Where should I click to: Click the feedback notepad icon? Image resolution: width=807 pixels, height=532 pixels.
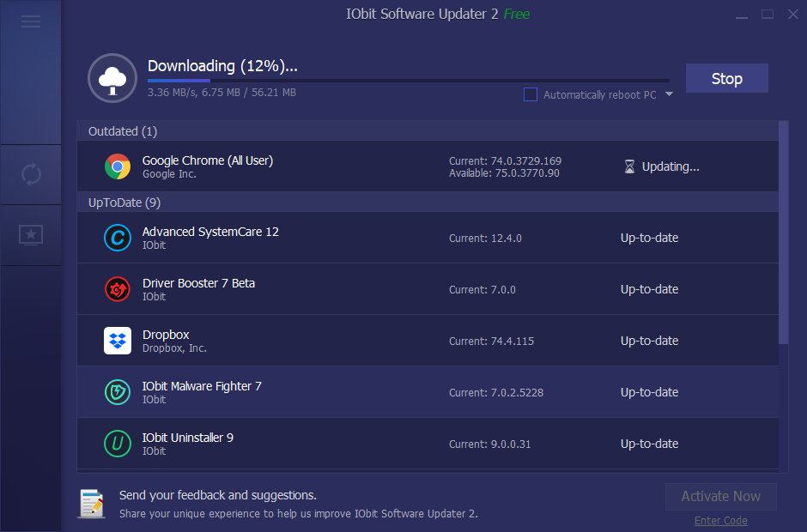(x=92, y=503)
